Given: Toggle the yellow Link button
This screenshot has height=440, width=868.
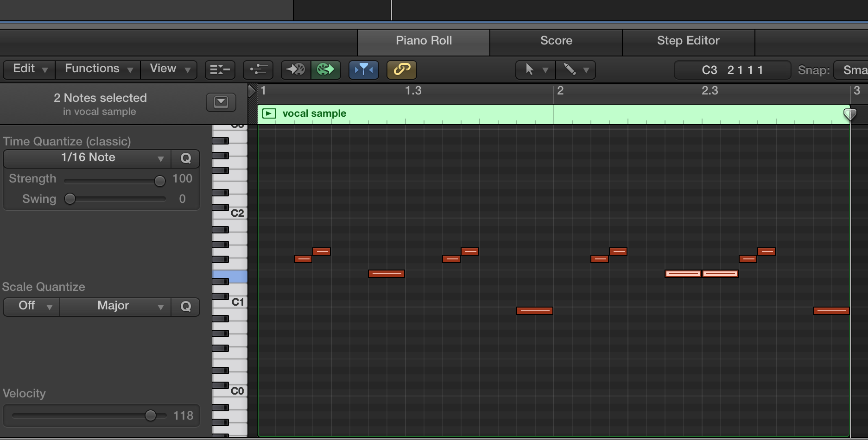Looking at the screenshot, I should tap(402, 70).
